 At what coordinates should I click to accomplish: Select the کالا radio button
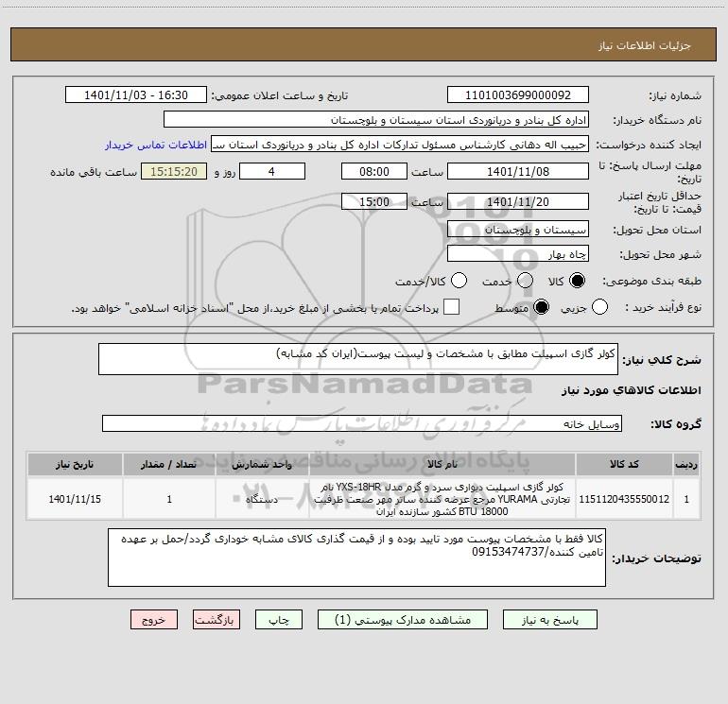tap(577, 281)
